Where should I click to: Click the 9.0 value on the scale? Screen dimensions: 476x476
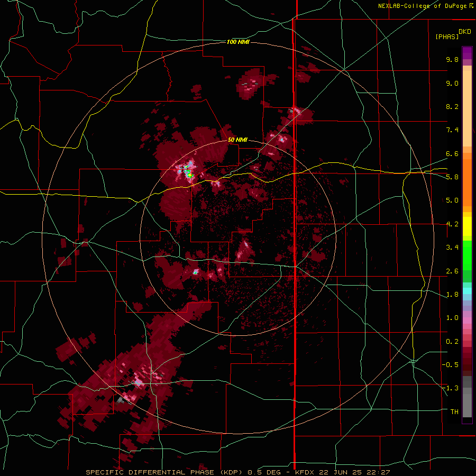[x=452, y=83]
